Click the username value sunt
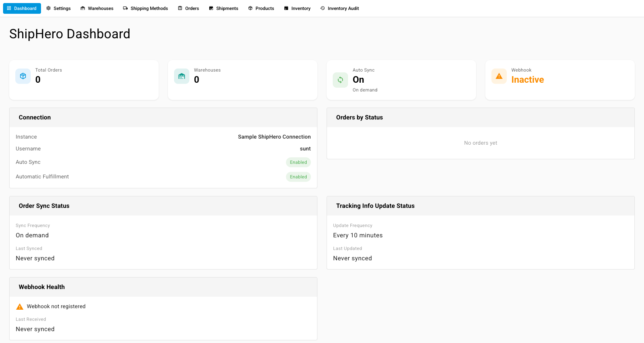 pyautogui.click(x=306, y=149)
